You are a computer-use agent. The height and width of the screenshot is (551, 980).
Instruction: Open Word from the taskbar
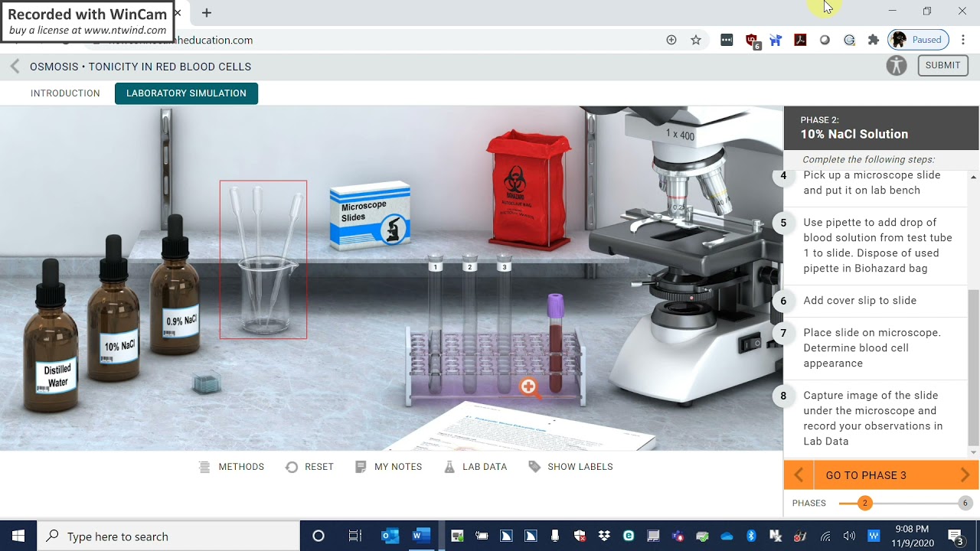[420, 536]
